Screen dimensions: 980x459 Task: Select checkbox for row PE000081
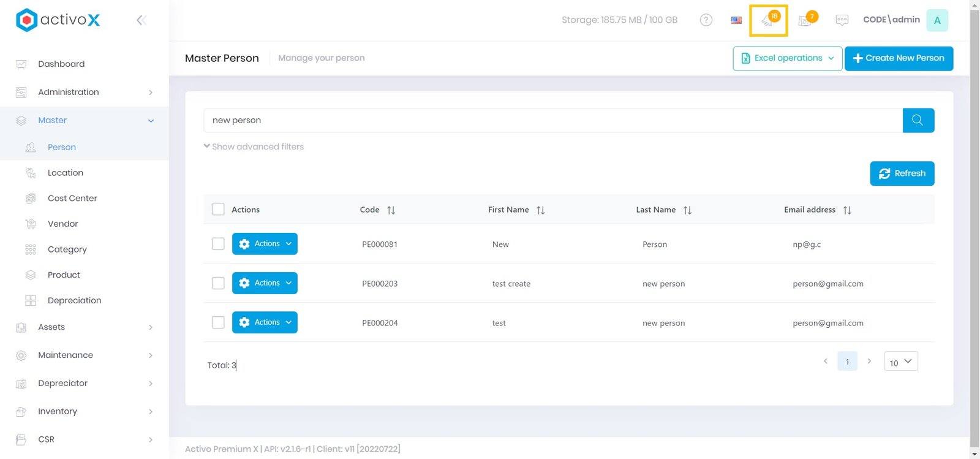coord(218,244)
